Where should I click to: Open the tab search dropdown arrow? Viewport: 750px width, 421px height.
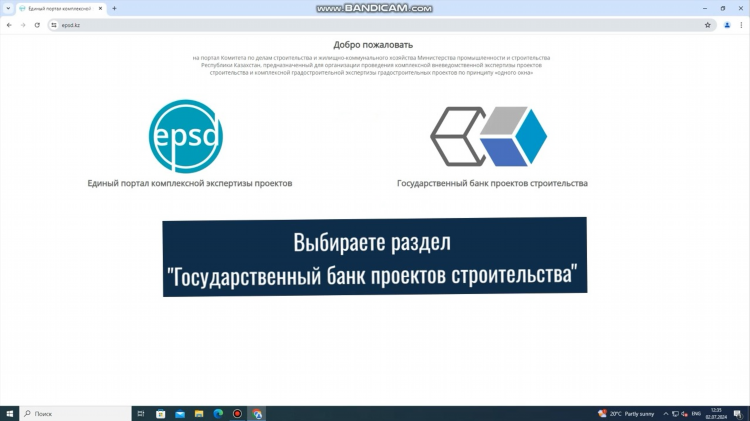pos(8,8)
